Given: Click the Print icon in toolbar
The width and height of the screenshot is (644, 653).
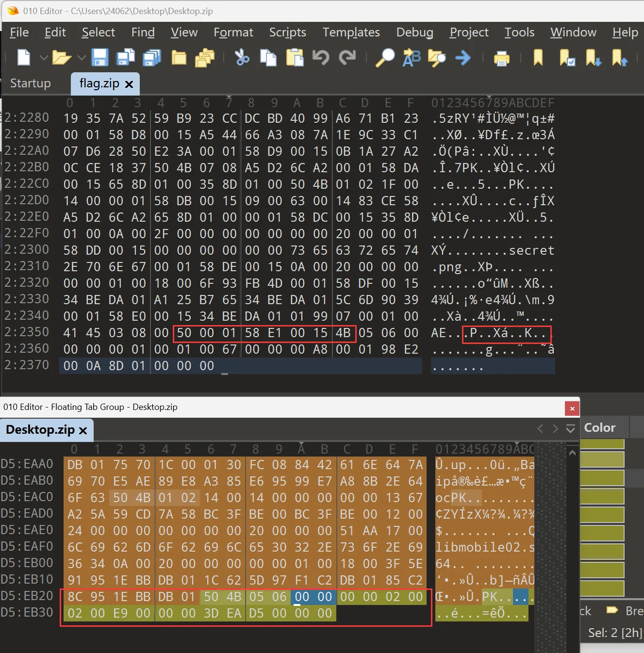Looking at the screenshot, I should tap(501, 59).
